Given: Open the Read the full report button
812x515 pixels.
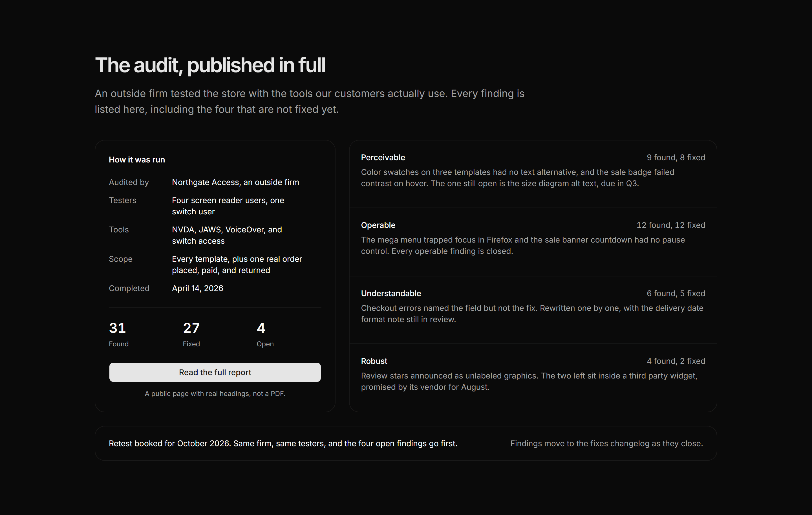Looking at the screenshot, I should click(215, 372).
